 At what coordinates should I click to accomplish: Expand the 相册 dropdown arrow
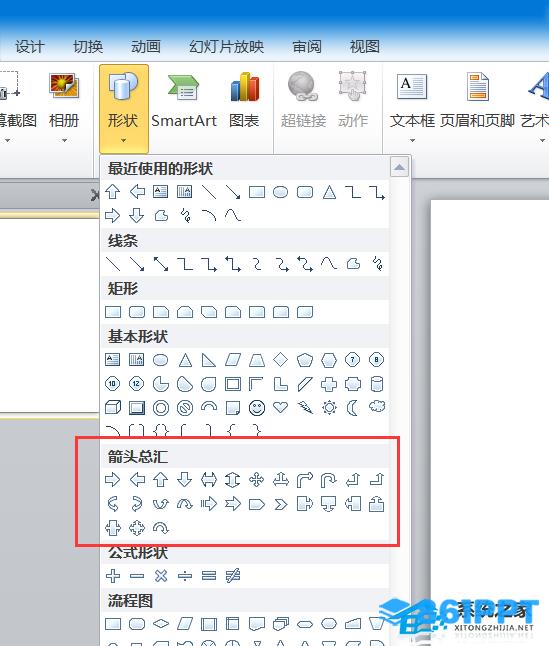click(x=64, y=140)
